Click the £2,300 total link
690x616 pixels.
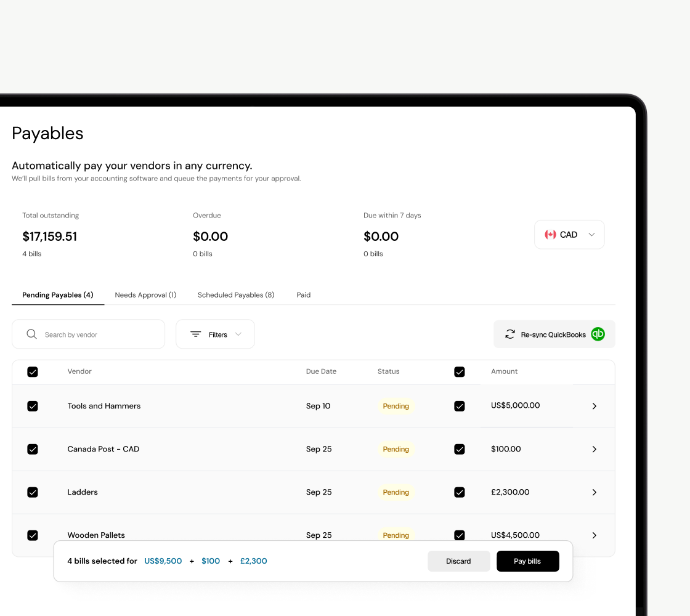[x=253, y=561]
